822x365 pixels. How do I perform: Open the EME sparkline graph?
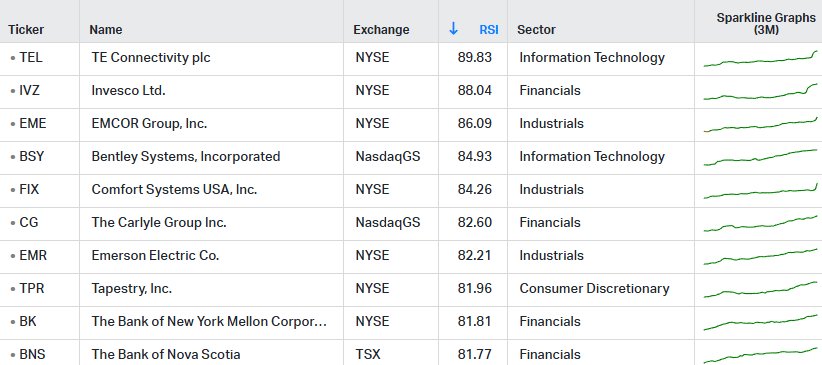(760, 125)
